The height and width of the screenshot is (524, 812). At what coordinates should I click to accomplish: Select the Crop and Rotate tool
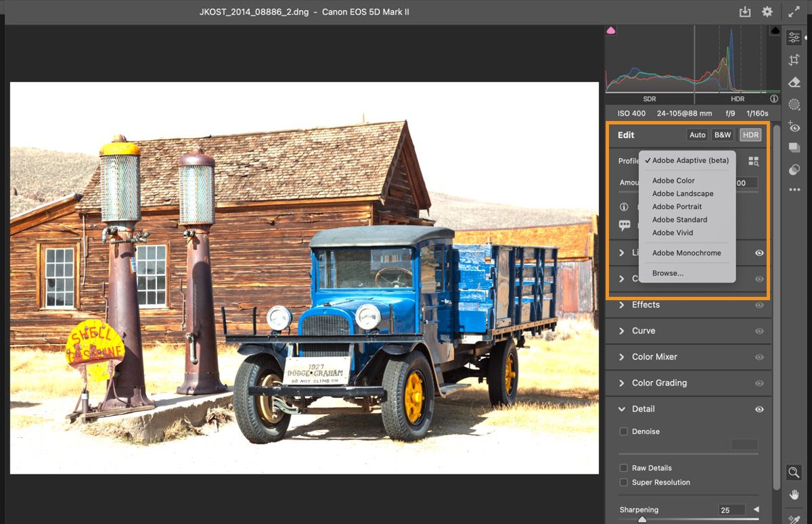pos(794,59)
